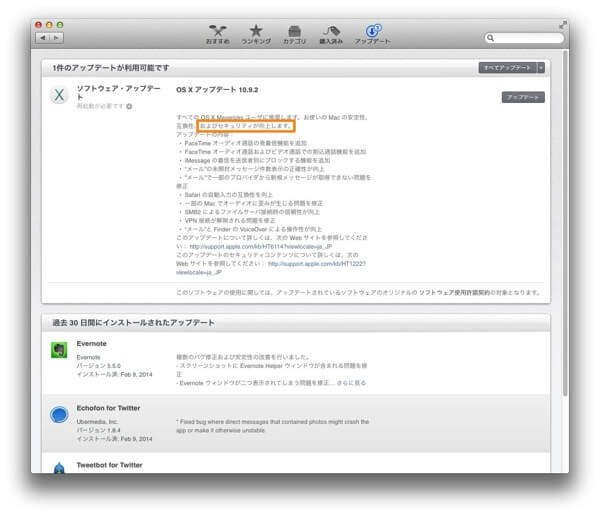This screenshot has width=600, height=516.
Task: Toggle fullscreen with the corner arrows icon
Action: pyautogui.click(x=562, y=25)
